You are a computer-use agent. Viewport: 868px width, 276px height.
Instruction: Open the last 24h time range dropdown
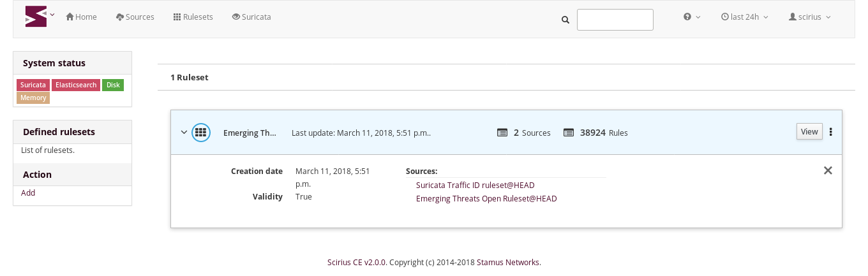tap(744, 17)
